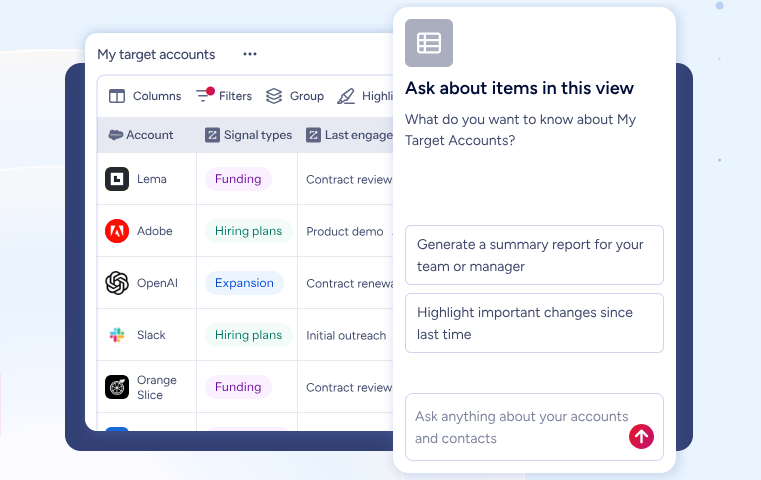Click the Ask about items in this view heading
This screenshot has width=761, height=480.
519,88
